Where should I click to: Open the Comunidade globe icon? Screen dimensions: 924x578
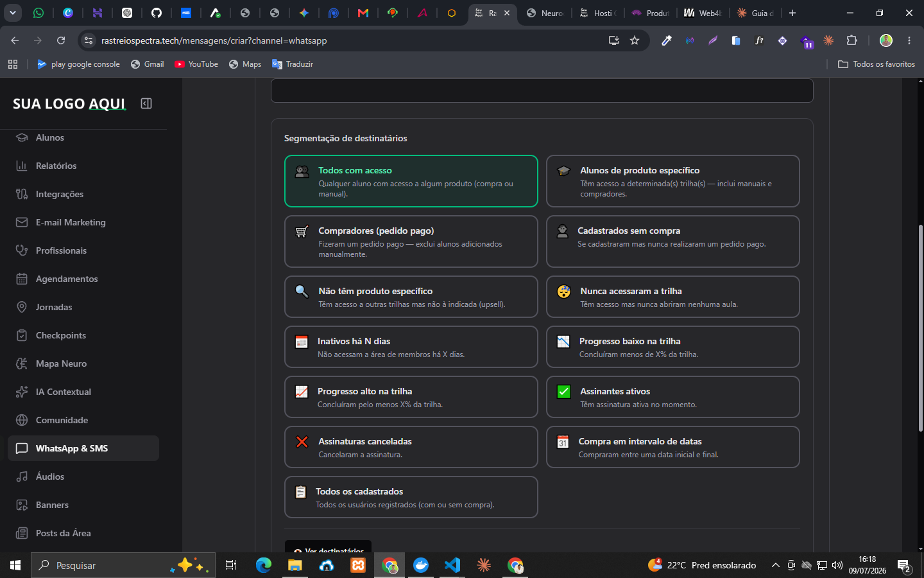tap(22, 420)
